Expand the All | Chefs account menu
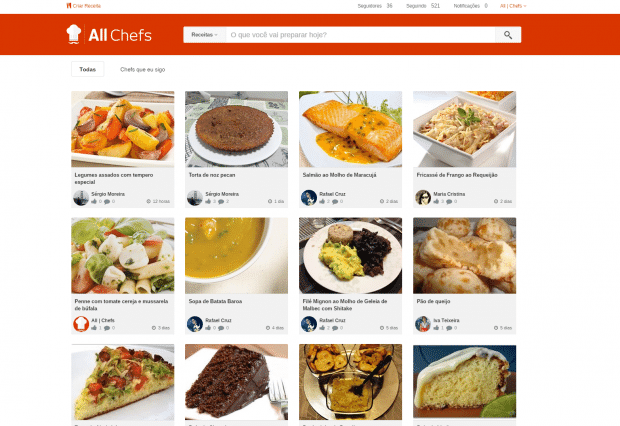 point(513,6)
